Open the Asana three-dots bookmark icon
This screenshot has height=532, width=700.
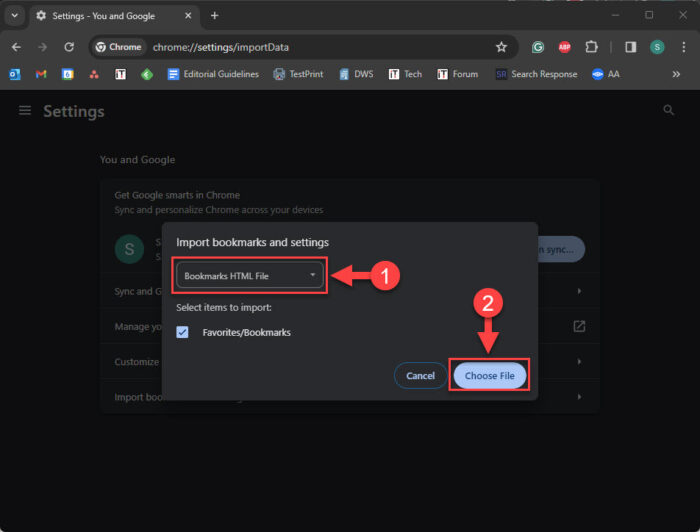(x=94, y=74)
